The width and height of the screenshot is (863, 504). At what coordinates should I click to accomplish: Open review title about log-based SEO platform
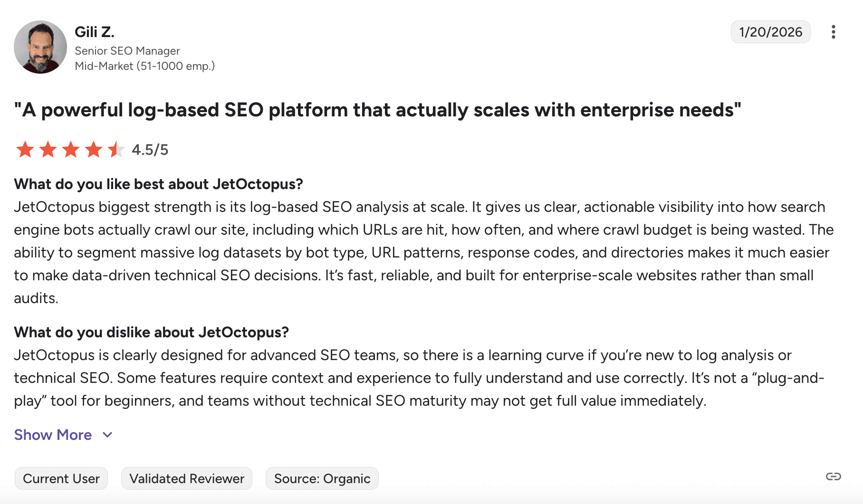(x=377, y=110)
